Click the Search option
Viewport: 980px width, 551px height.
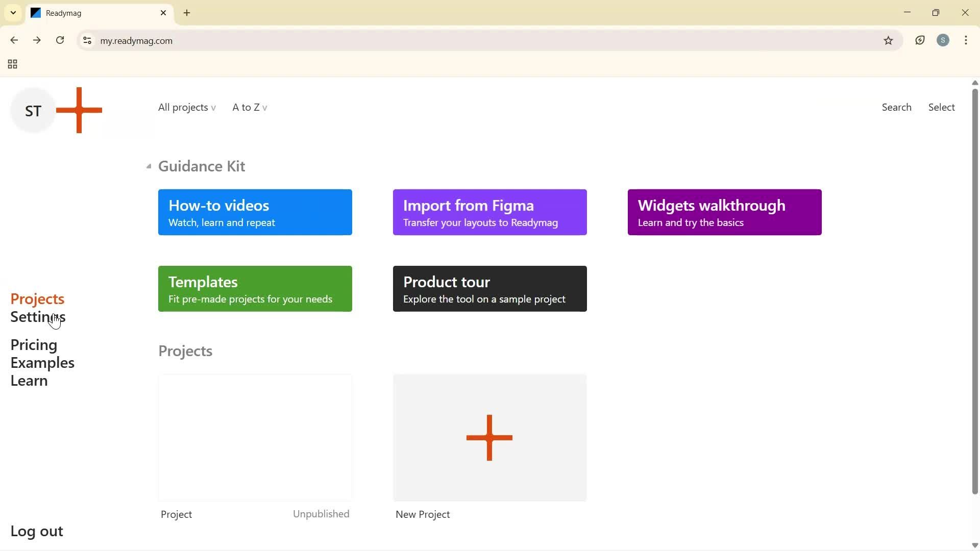(896, 107)
